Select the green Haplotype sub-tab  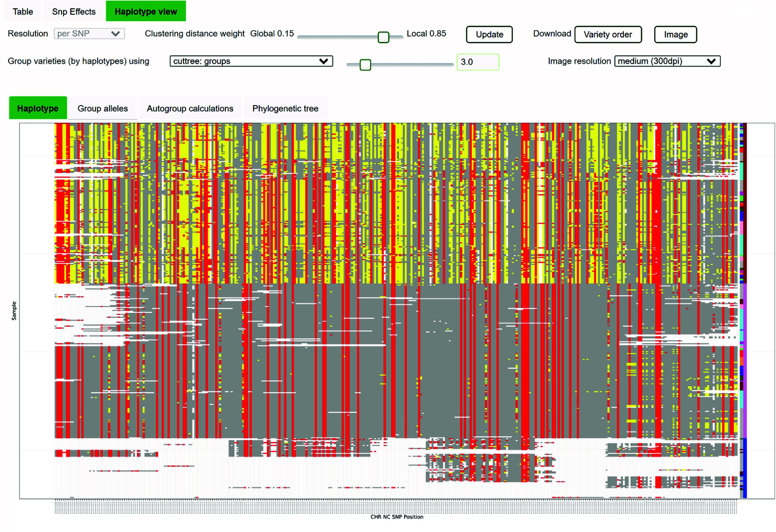click(x=38, y=108)
